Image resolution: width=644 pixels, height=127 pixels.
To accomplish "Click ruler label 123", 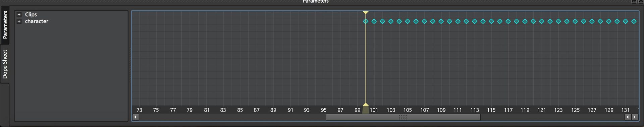I will pyautogui.click(x=558, y=110).
